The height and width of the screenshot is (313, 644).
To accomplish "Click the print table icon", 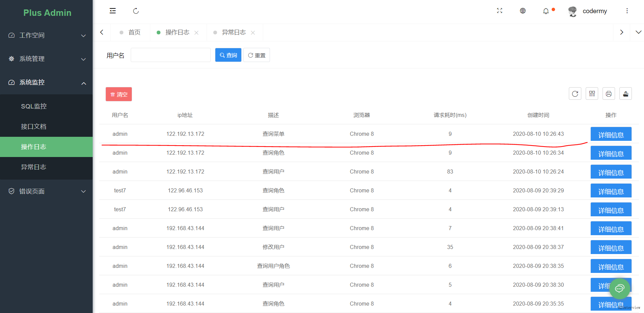I will (609, 94).
